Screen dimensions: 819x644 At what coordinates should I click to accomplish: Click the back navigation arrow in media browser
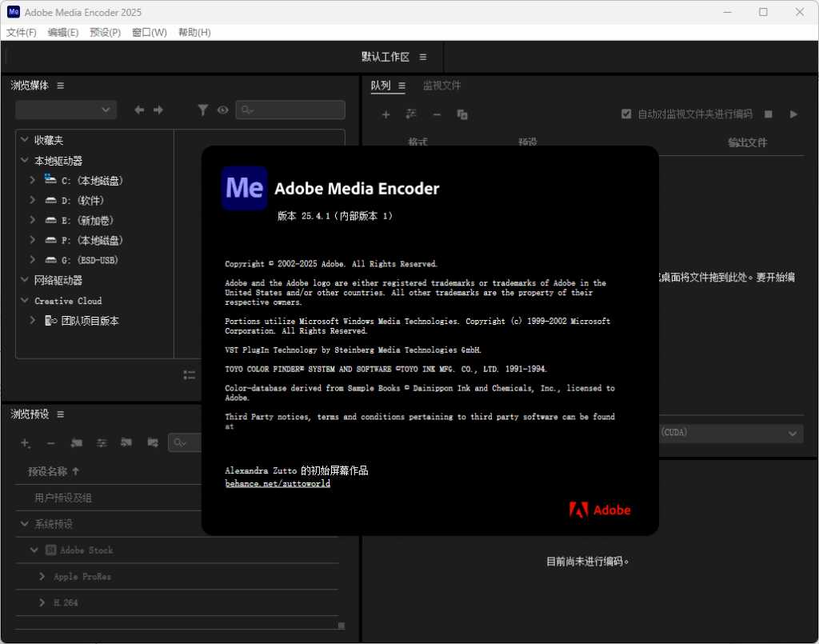point(138,110)
